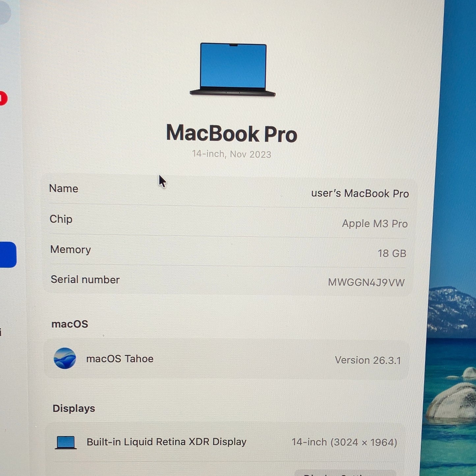Select the large "MacBook Pro" heading
This screenshot has width=476, height=476.
coord(232,133)
